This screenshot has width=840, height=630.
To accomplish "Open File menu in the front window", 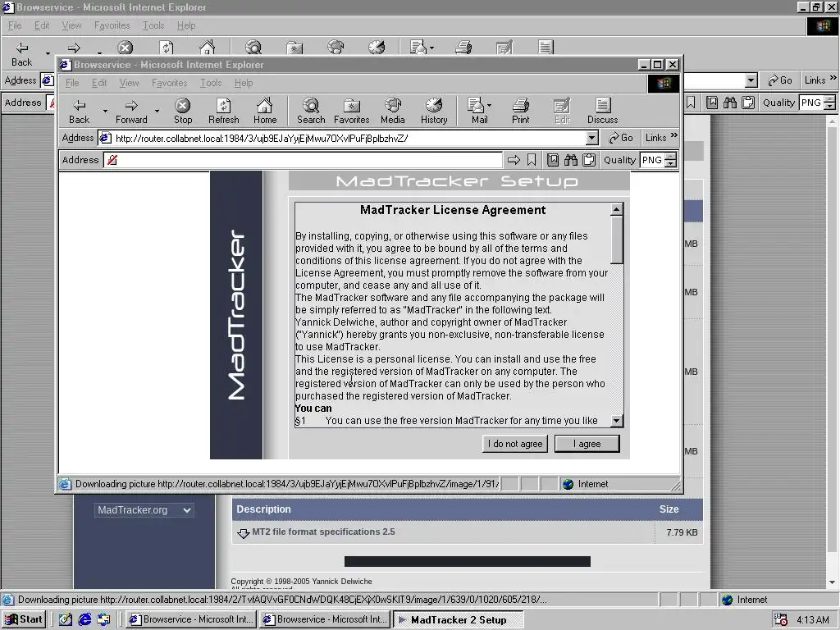I will 72,83.
